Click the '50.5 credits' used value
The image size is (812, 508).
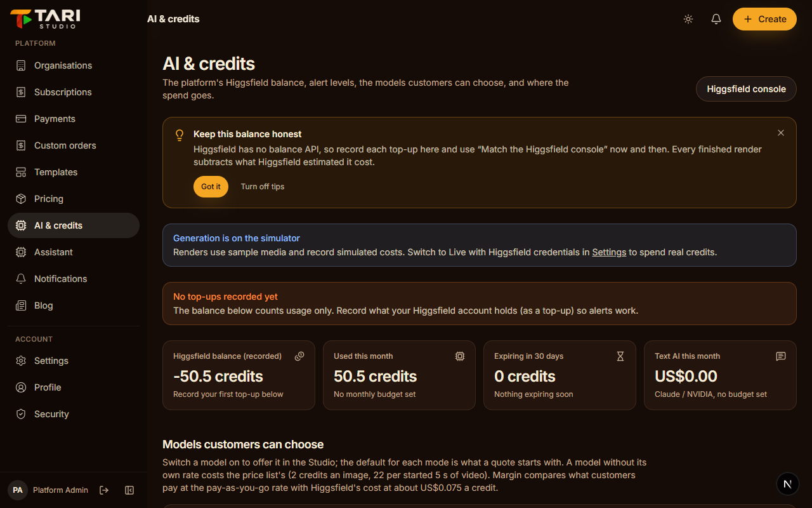pos(376,377)
